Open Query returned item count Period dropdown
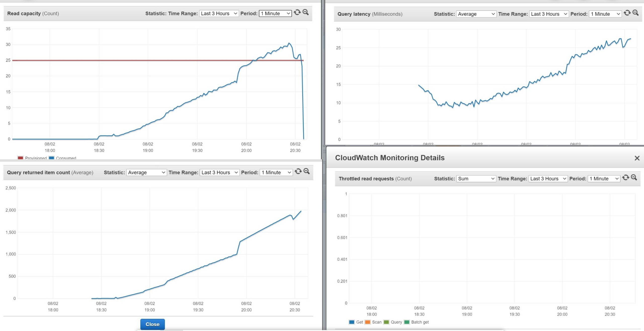The image size is (644, 331). click(x=276, y=173)
